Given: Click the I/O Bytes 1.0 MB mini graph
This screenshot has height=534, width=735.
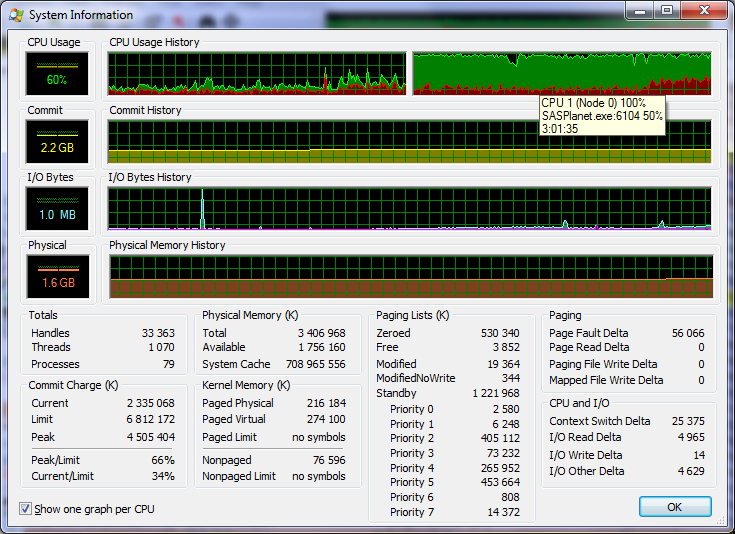Looking at the screenshot, I should 57,209.
